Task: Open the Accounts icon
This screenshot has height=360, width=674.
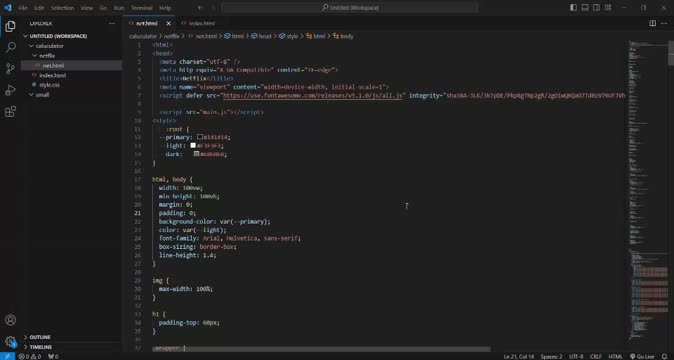Action: pos(10,320)
